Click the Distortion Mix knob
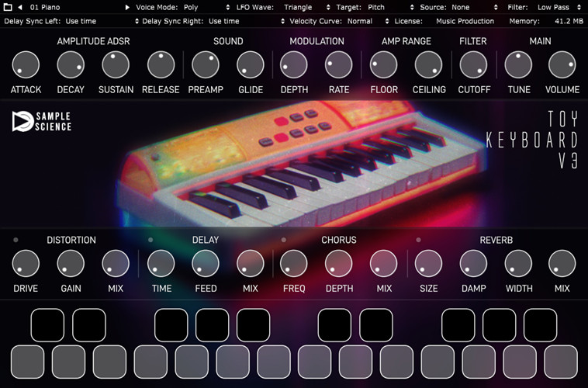The height and width of the screenshot is (388, 588). (116, 264)
